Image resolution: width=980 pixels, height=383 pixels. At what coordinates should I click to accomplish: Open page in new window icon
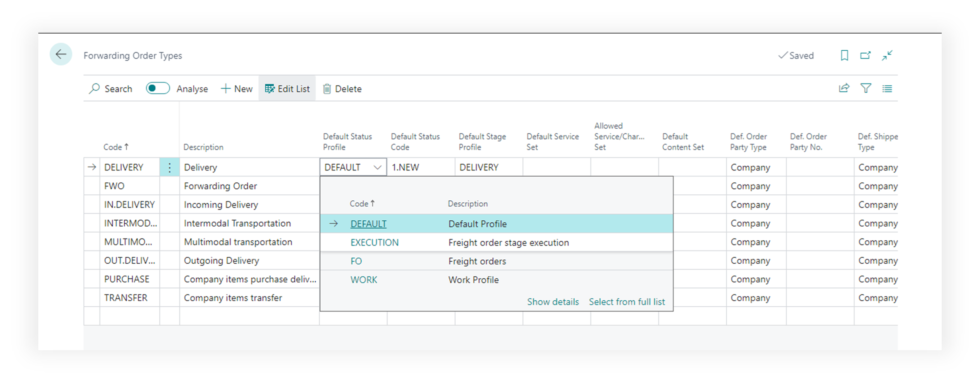pyautogui.click(x=865, y=55)
